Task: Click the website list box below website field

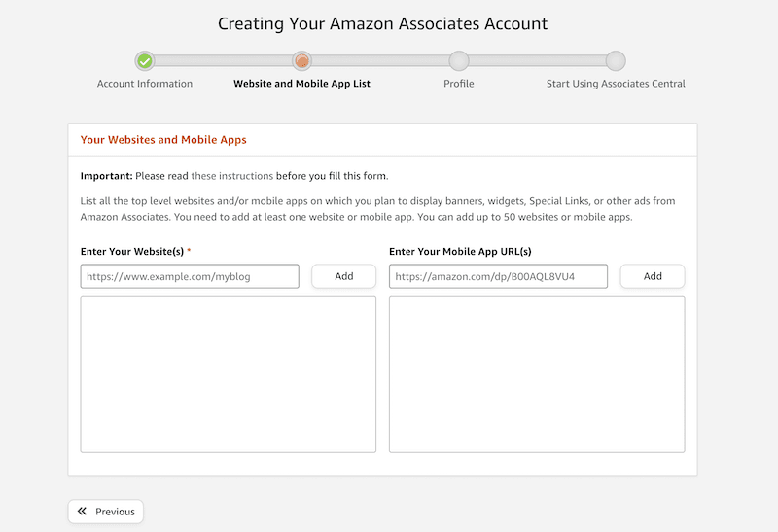Action: click(x=229, y=374)
